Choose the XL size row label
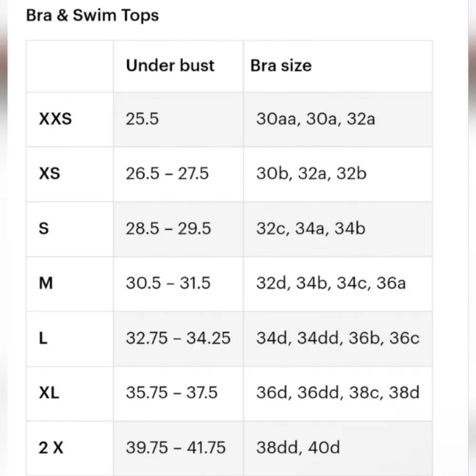This screenshot has width=476, height=476. tap(49, 393)
